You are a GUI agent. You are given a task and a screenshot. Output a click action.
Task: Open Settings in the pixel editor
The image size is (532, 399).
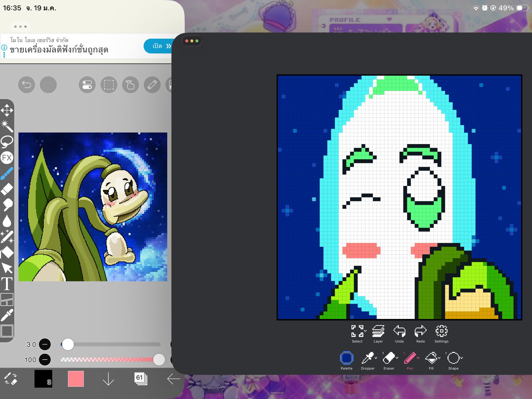(x=442, y=334)
